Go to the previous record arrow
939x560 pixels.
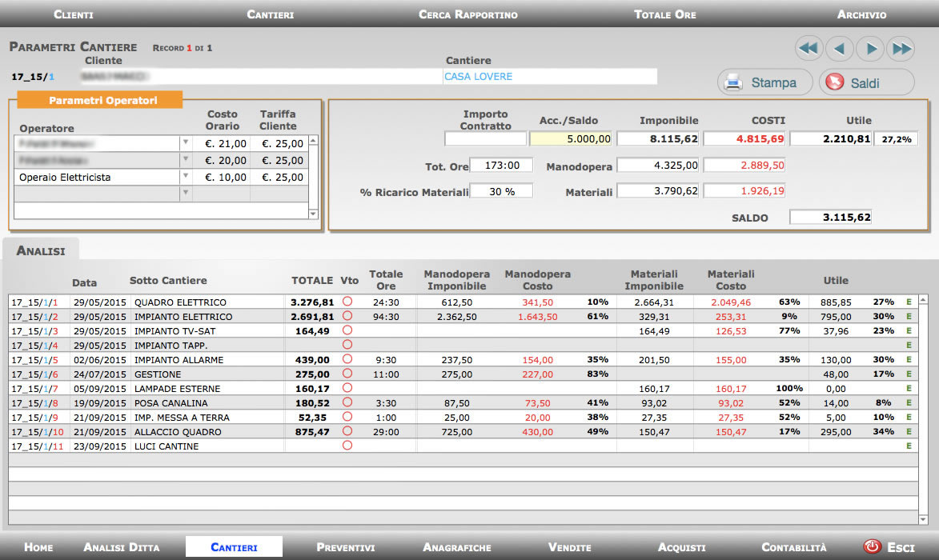[840, 49]
